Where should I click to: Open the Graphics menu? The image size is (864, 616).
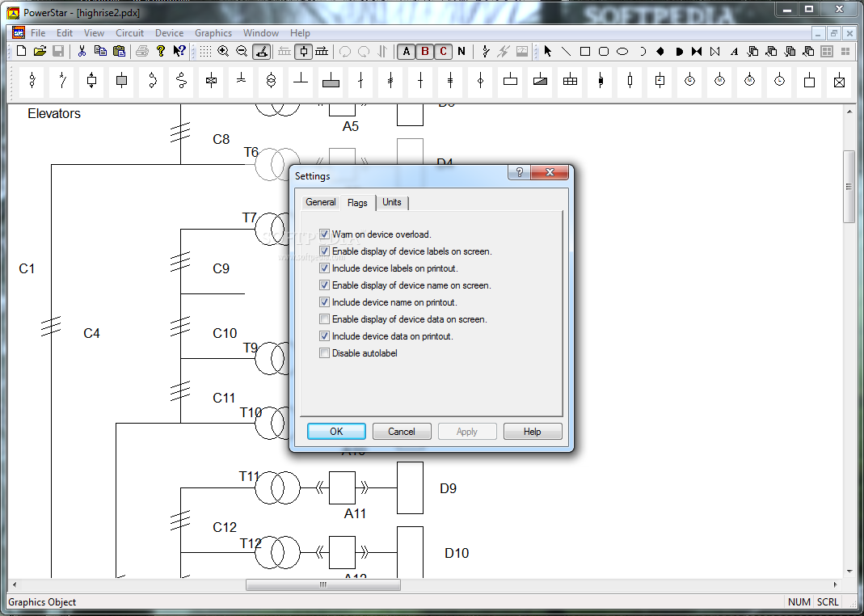point(213,33)
